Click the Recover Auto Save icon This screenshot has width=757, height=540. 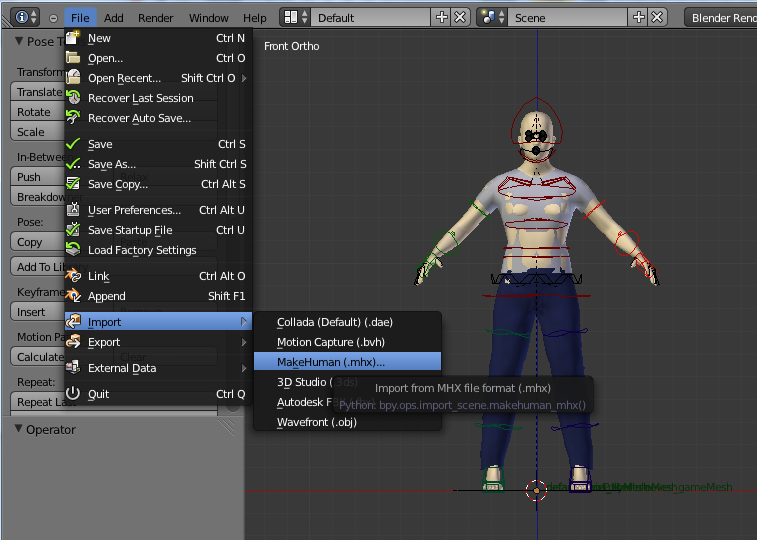click(73, 118)
